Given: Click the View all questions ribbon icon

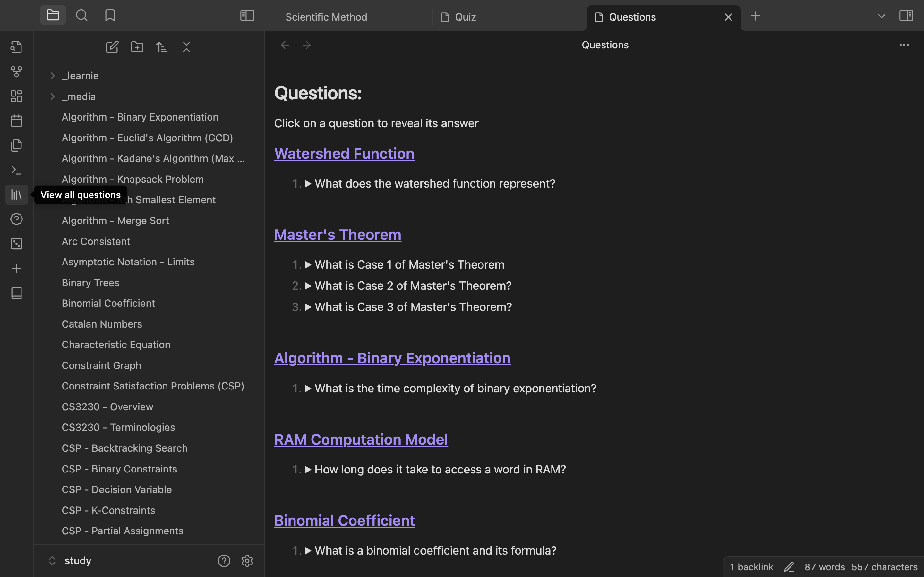Looking at the screenshot, I should 16,195.
